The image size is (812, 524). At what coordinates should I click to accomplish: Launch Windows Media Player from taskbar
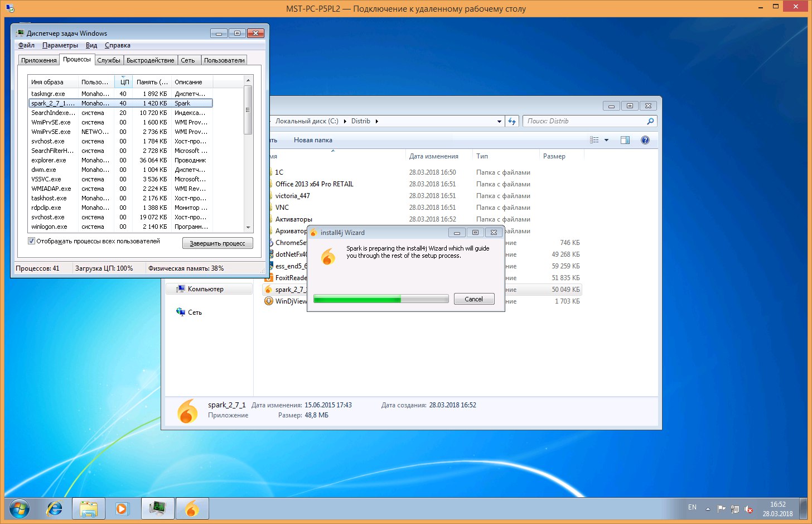[x=122, y=508]
